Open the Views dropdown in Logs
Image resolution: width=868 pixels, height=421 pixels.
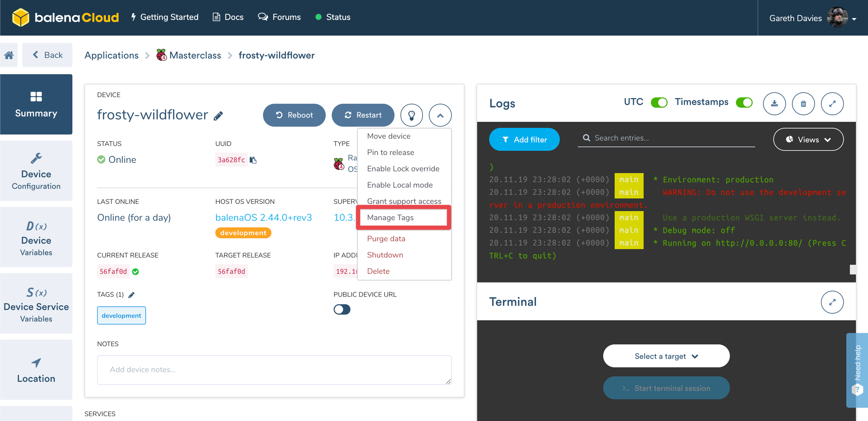808,139
